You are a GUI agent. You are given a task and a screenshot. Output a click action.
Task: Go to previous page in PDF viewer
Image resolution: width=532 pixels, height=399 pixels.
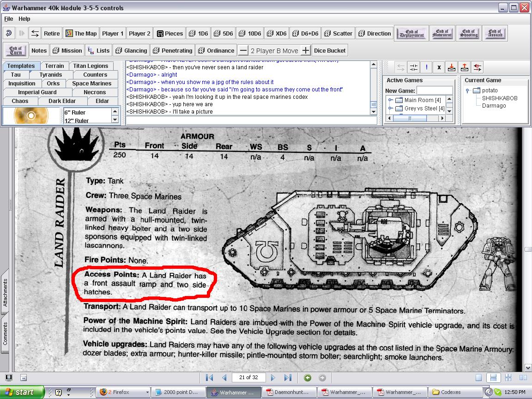tap(224, 377)
